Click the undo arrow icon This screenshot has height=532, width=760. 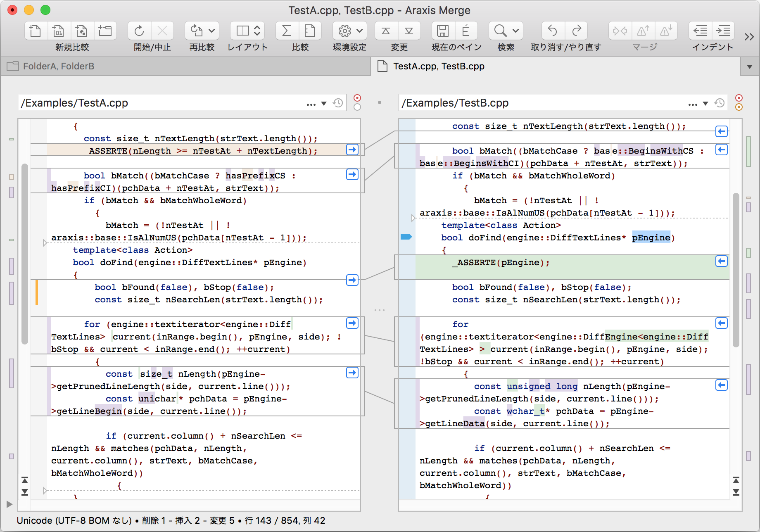553,31
